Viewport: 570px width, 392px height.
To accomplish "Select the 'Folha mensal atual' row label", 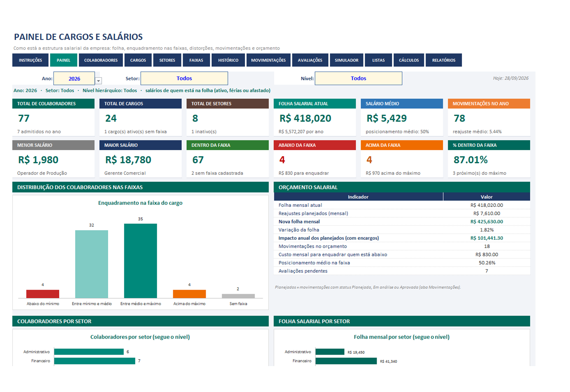I will pos(300,205).
